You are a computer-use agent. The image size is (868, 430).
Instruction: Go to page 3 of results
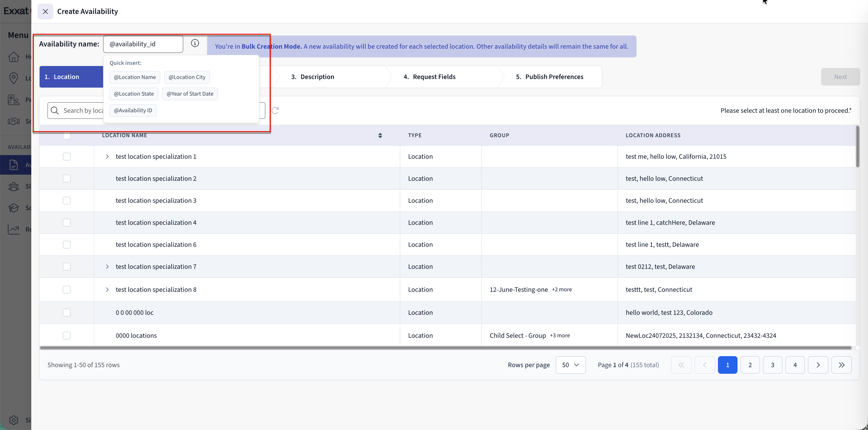772,365
